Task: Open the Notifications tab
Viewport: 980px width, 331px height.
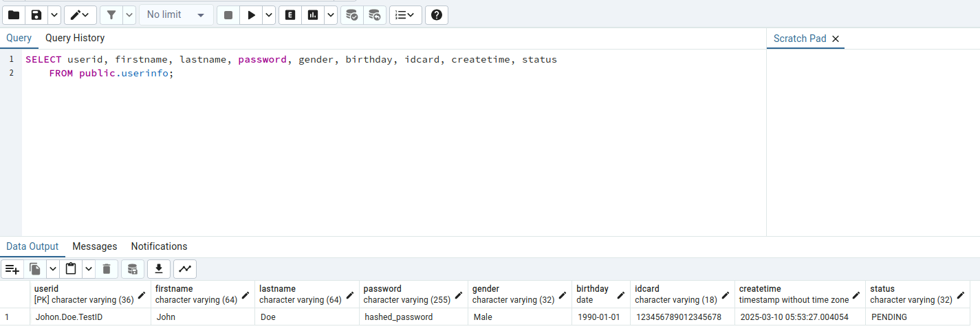Action: click(x=159, y=246)
